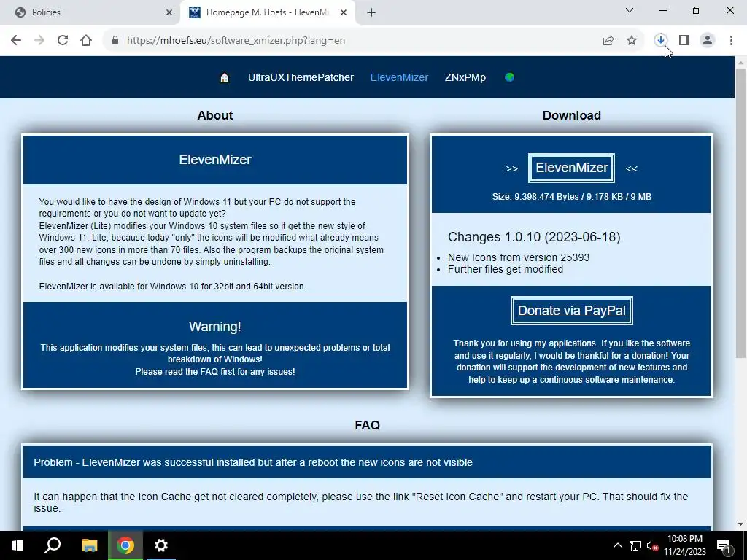
Task: Open Chrome downloads popup
Action: coord(661,41)
